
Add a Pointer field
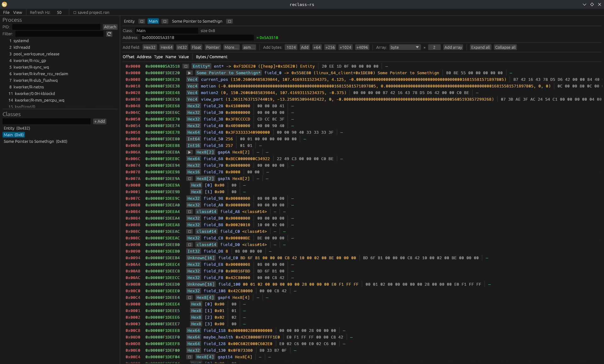213,48
